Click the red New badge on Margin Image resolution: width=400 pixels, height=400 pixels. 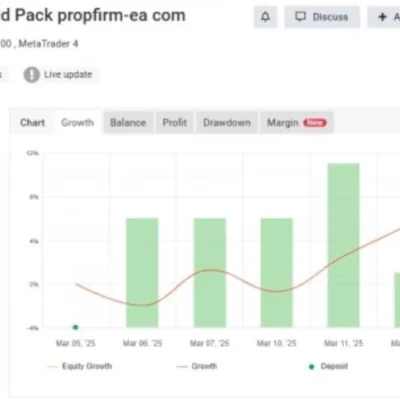(315, 123)
